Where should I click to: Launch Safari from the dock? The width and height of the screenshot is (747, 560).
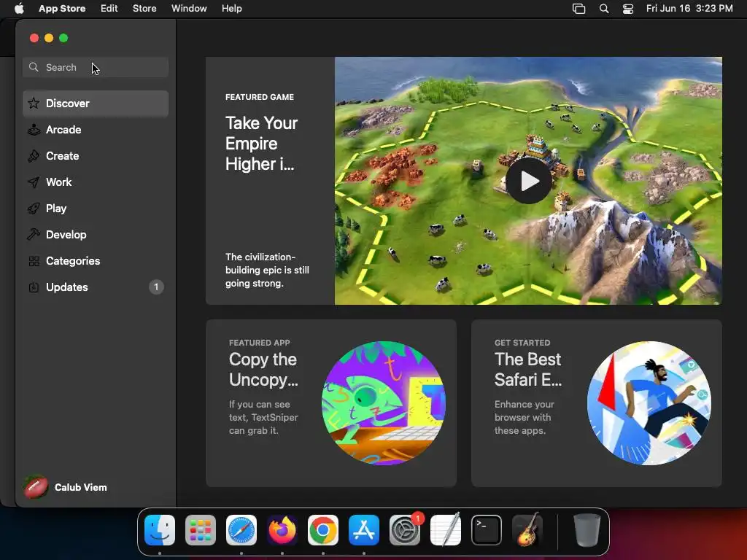click(241, 530)
